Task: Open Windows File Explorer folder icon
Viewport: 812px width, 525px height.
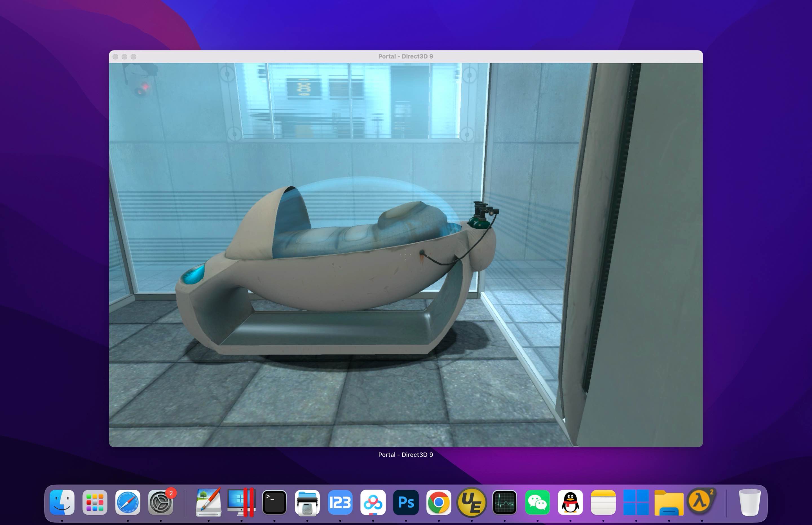Action: point(669,502)
